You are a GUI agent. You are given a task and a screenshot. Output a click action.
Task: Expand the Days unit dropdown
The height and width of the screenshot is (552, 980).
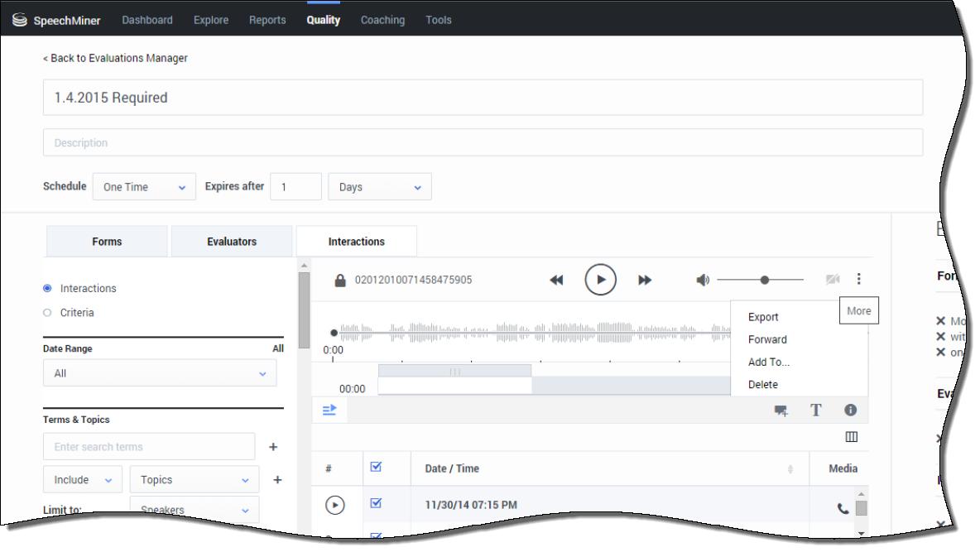pos(379,187)
